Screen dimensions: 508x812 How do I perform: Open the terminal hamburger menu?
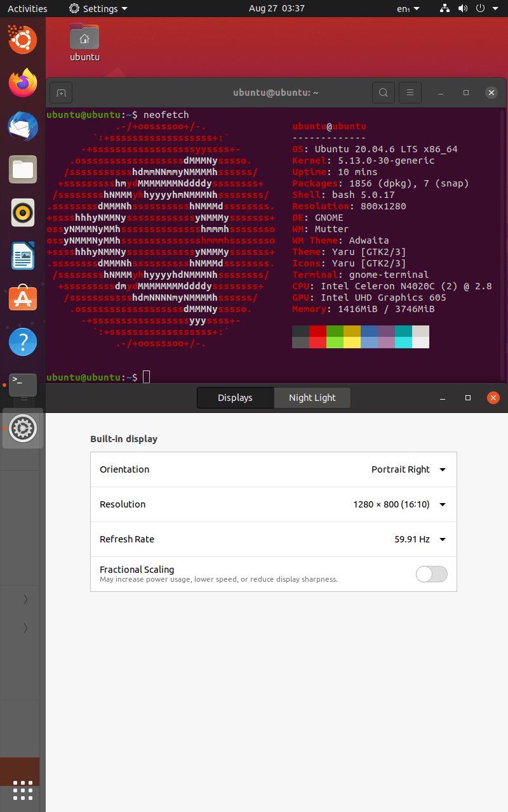(x=410, y=93)
